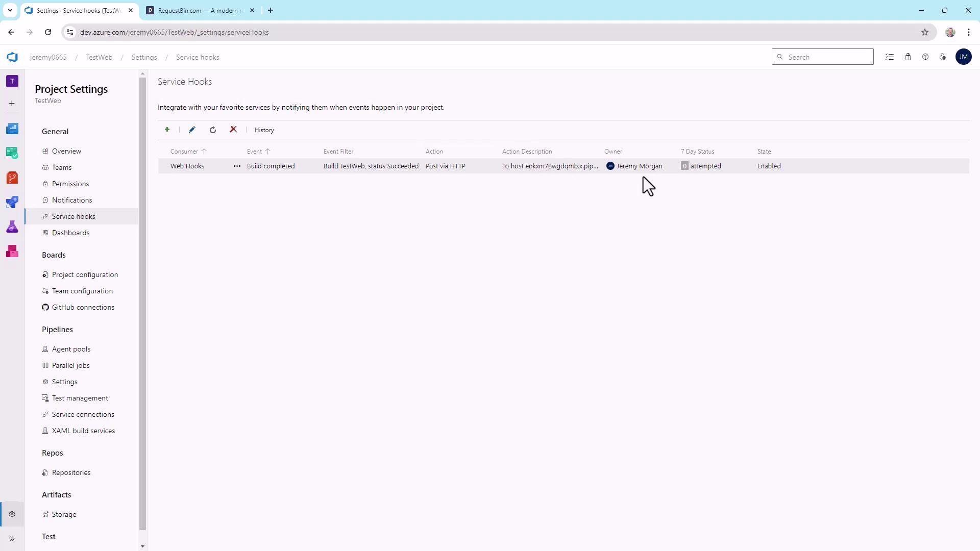Viewport: 980px width, 551px height.
Task: Open the Marketplace shopping bag icon
Action: coord(908,57)
